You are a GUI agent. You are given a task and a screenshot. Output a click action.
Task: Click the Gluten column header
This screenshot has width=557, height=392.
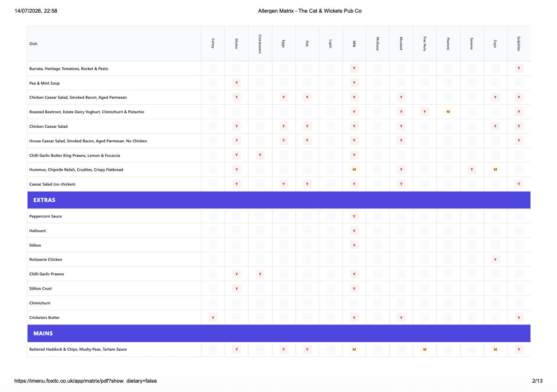[x=236, y=44]
